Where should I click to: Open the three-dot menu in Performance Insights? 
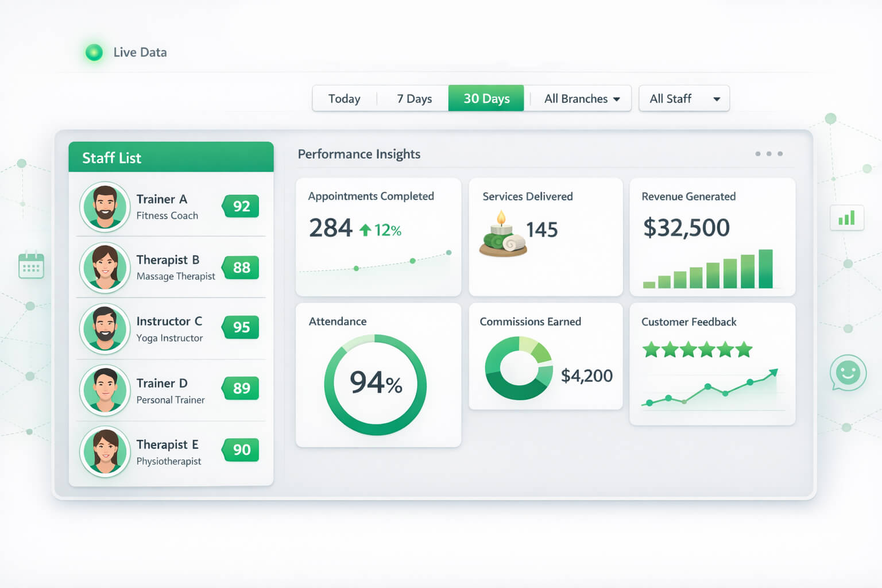pyautogui.click(x=768, y=154)
